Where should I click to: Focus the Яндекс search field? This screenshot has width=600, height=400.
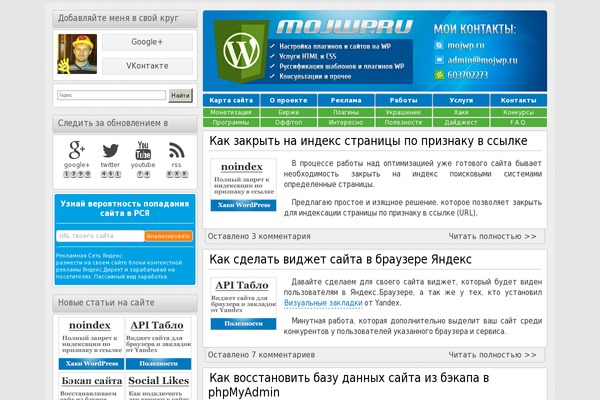111,95
